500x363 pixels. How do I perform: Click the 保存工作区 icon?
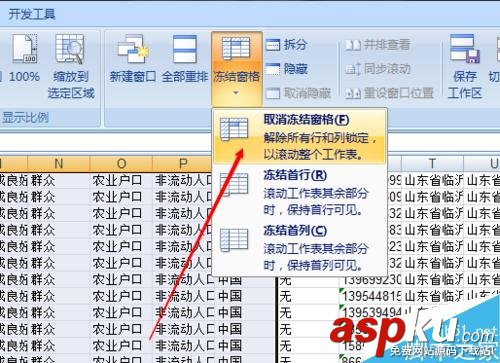pos(464,49)
